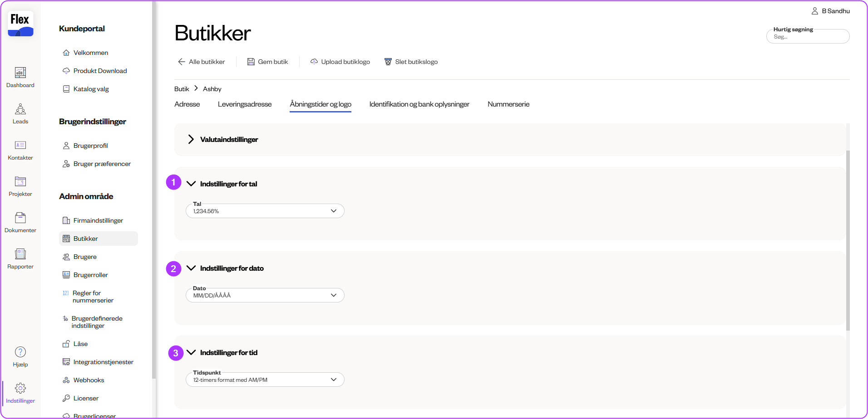Switch to the Leveringsadresse tab
This screenshot has width=868, height=419.
pos(244,104)
